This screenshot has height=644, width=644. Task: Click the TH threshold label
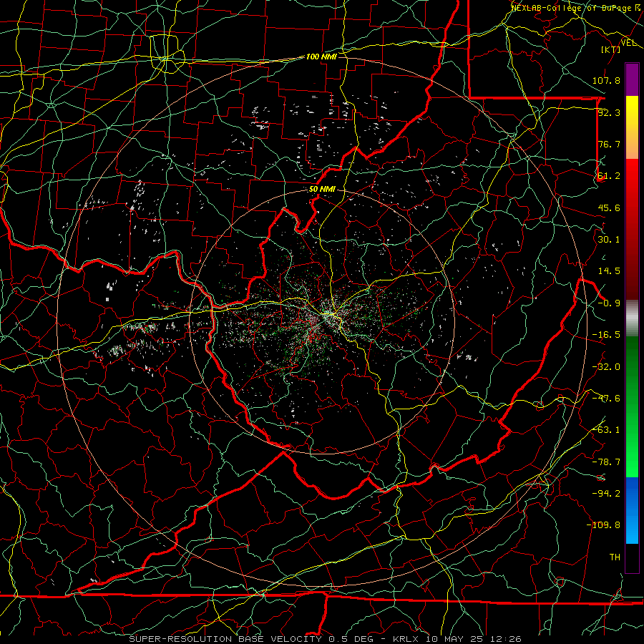[615, 557]
